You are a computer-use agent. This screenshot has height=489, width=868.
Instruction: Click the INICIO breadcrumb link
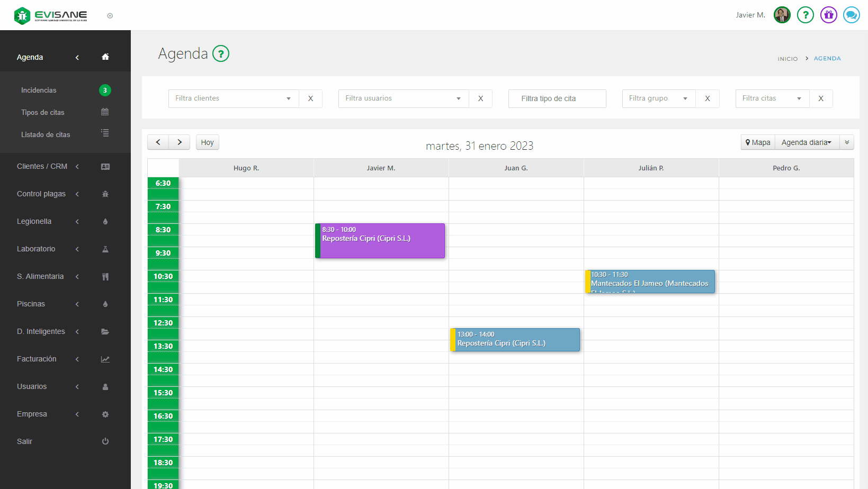[x=787, y=59]
